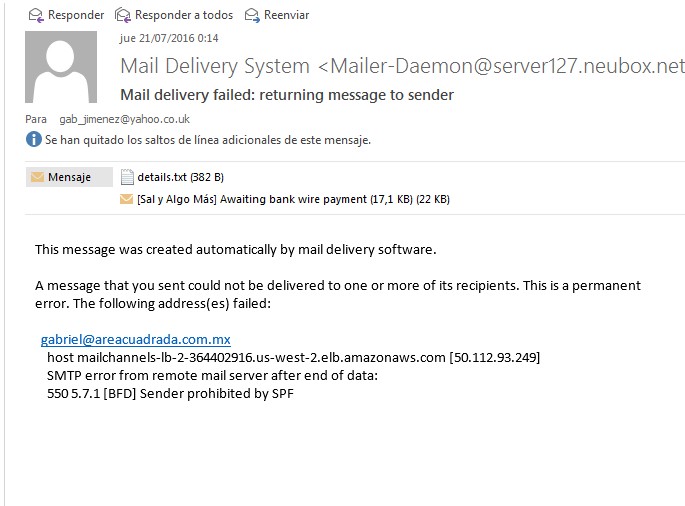685x506 pixels.
Task: Click the envelope icon of the attached email
Action: (x=127, y=199)
